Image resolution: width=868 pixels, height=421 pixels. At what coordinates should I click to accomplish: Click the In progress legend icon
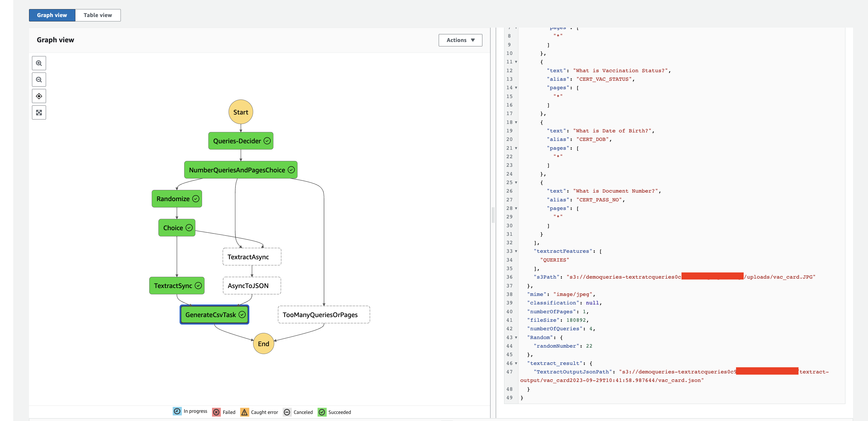coord(177,411)
